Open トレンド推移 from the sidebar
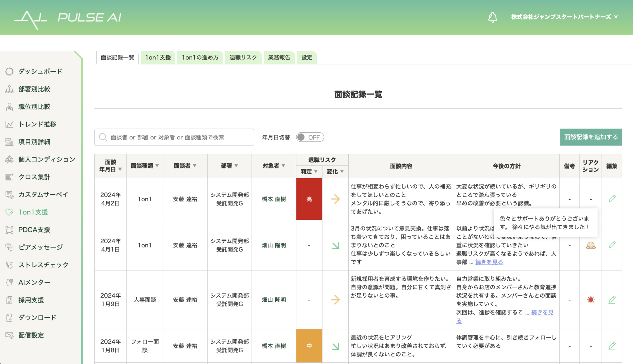 coord(10,124)
